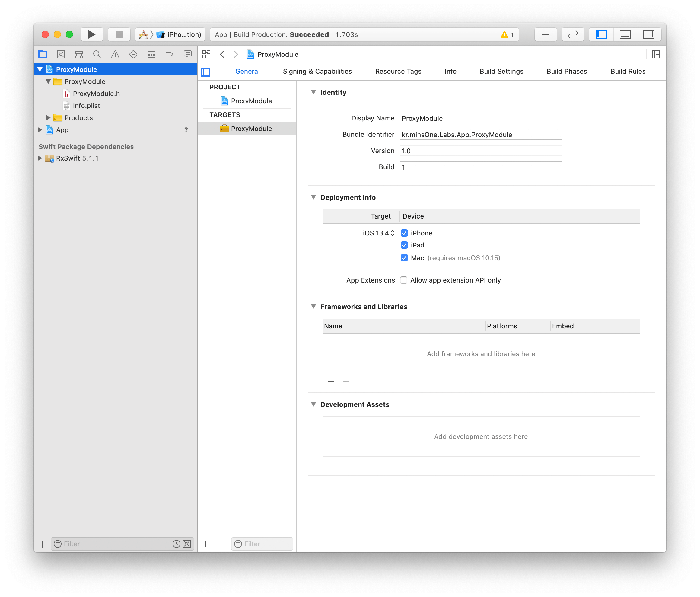
Task: Collapse the ProxyModule folder group
Action: (x=48, y=81)
